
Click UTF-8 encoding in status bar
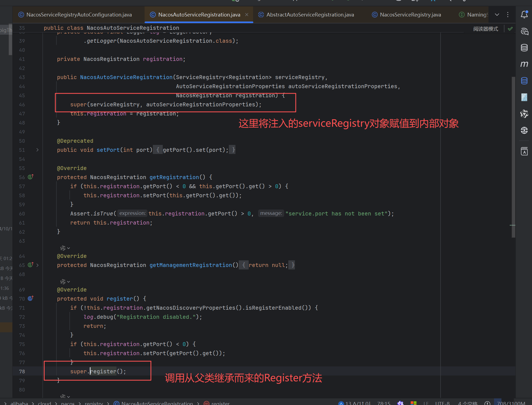tap(442, 403)
